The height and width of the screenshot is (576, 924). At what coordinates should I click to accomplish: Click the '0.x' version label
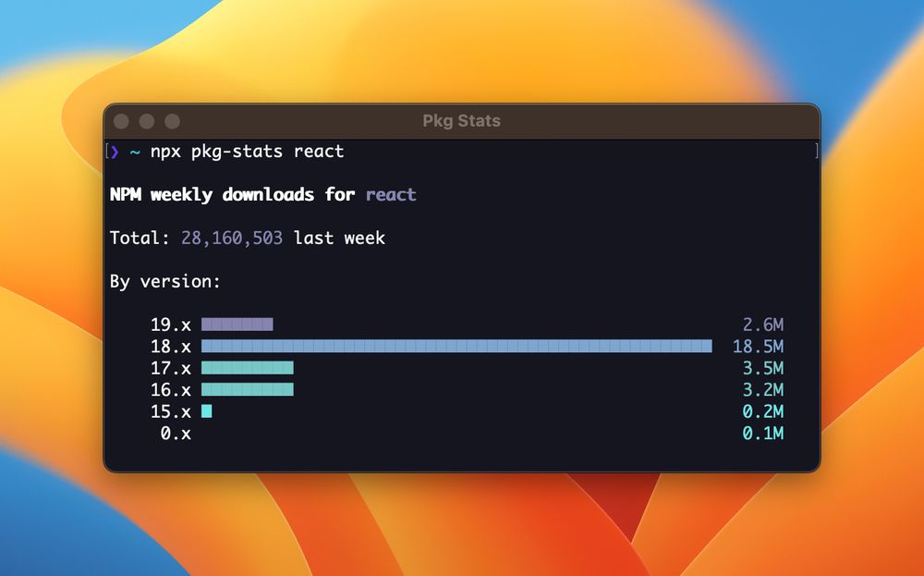[x=176, y=434]
